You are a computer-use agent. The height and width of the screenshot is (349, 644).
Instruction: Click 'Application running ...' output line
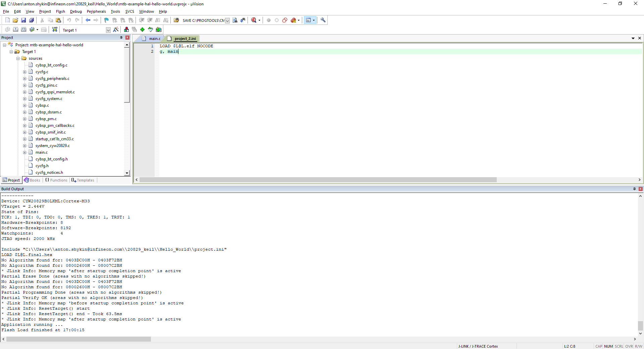point(32,325)
